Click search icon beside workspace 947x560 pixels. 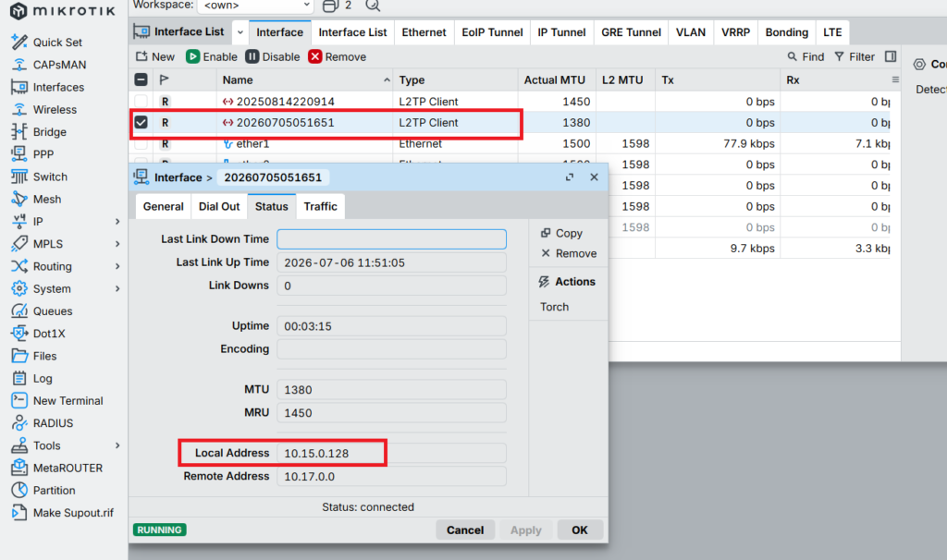373,6
